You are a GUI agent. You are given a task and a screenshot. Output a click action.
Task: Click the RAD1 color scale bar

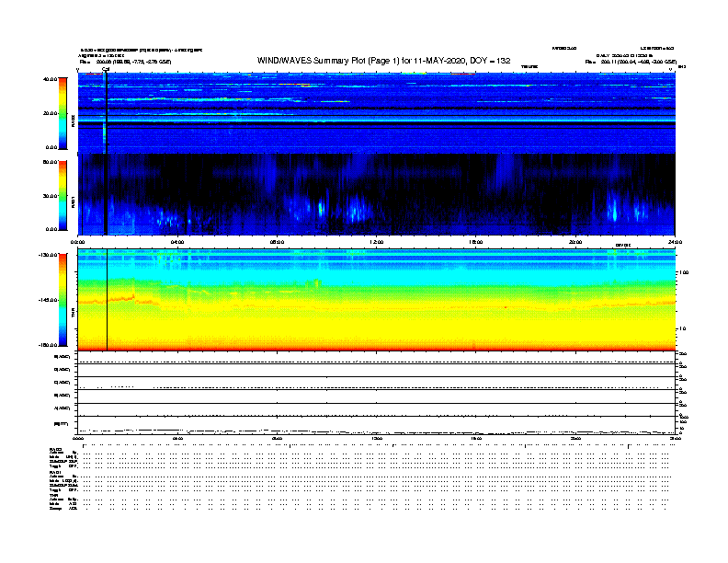tap(63, 195)
